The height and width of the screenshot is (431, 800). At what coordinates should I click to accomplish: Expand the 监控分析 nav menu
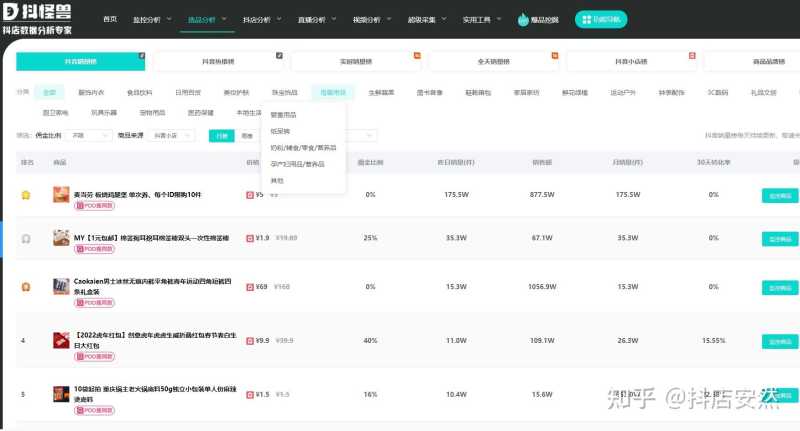[152, 20]
